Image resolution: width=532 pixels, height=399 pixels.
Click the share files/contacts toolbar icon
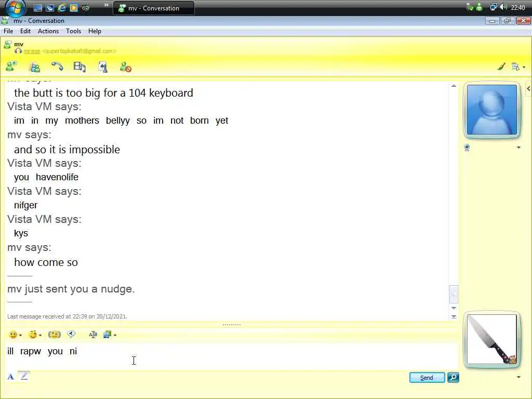(x=34, y=67)
